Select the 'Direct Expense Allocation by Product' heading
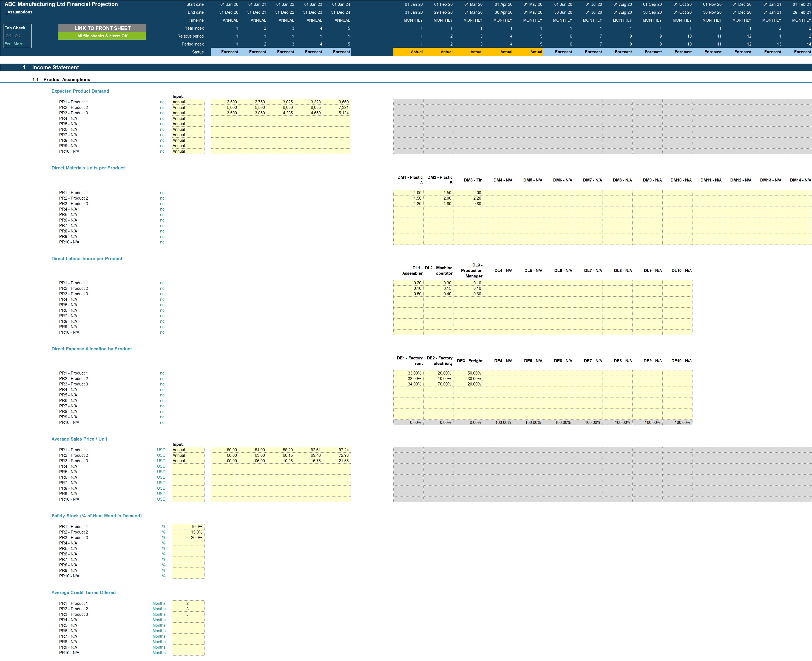The width and height of the screenshot is (812, 661). 91,348
